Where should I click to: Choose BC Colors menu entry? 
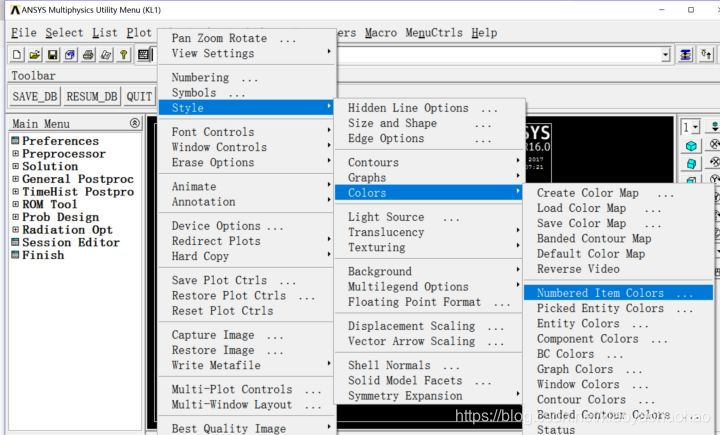[618, 354]
